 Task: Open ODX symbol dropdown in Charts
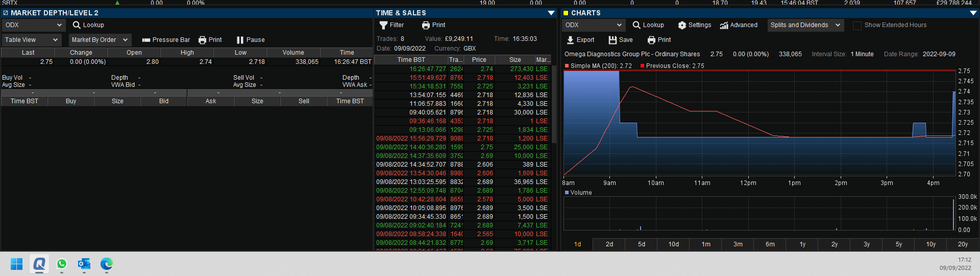(594, 25)
